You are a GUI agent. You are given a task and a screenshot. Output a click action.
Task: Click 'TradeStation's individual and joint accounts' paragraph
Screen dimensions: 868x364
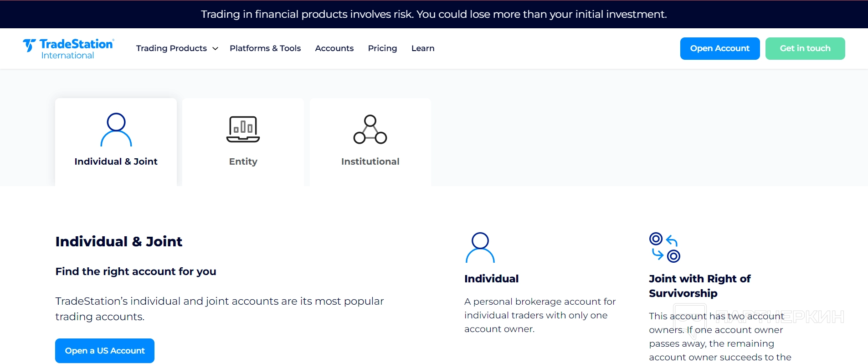click(220, 309)
